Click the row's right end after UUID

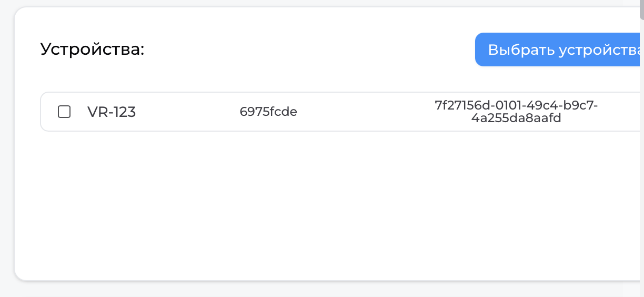[x=621, y=112]
